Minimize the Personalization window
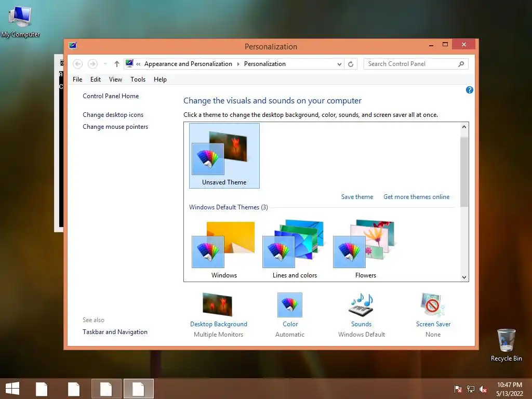 [x=431, y=45]
